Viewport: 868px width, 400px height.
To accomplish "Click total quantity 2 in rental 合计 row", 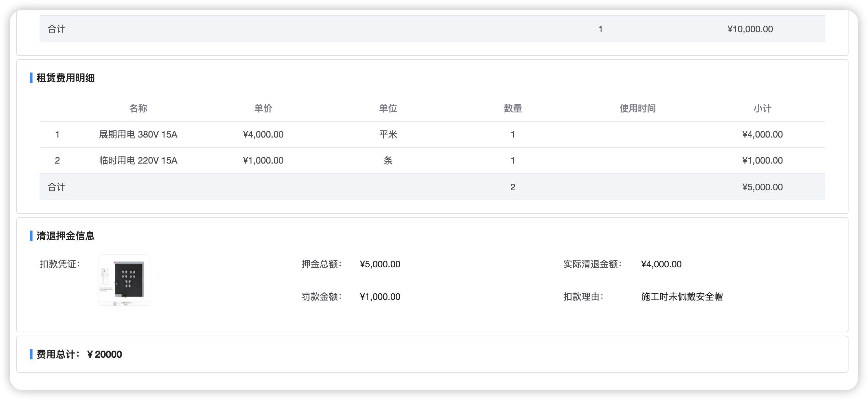I will point(513,187).
